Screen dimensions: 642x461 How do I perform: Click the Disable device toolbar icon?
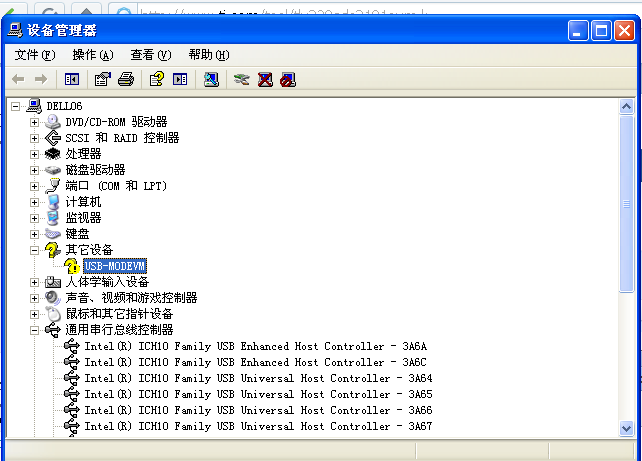coord(288,79)
